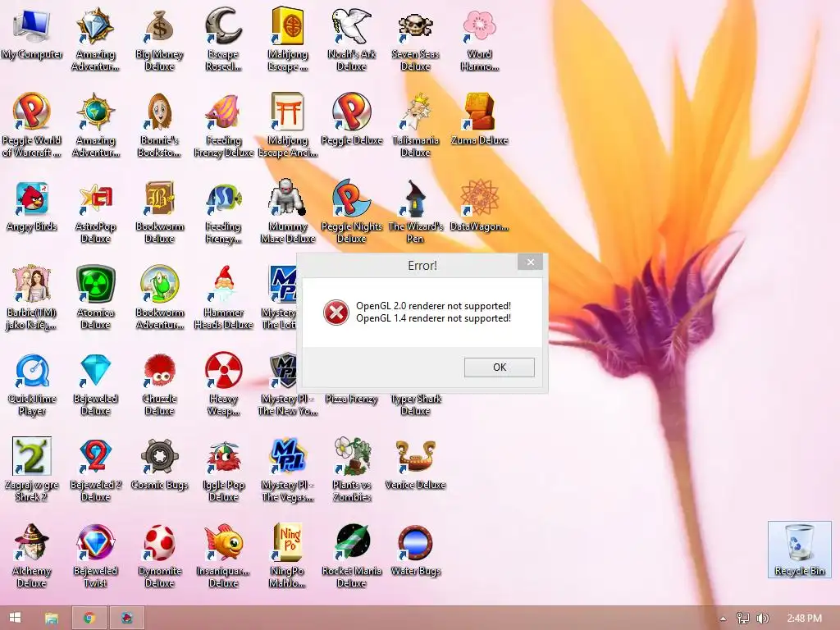Select the Mummy Maze Deluxe icon
Viewport: 840px width, 630px height.
click(x=287, y=198)
